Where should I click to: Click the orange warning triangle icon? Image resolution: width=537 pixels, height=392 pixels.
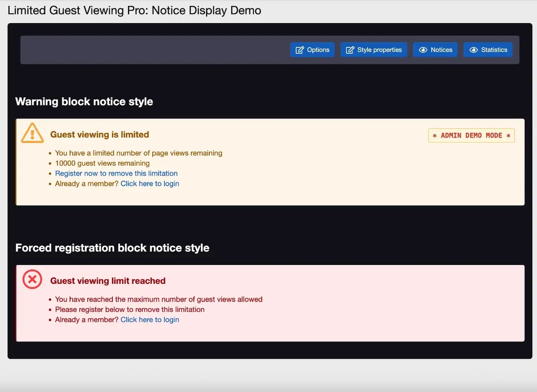(x=32, y=133)
